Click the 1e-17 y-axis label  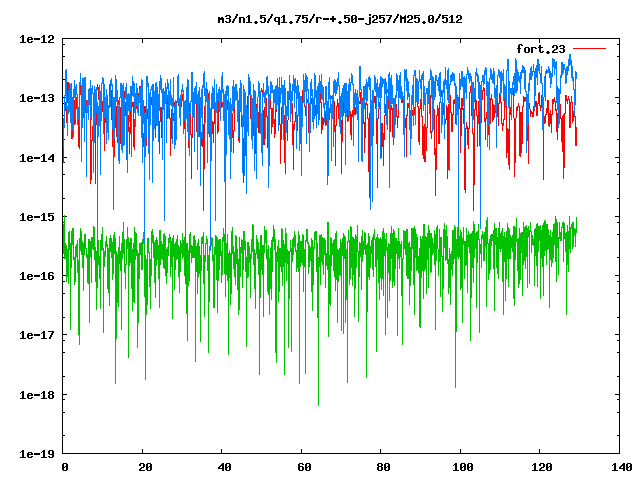click(37, 335)
